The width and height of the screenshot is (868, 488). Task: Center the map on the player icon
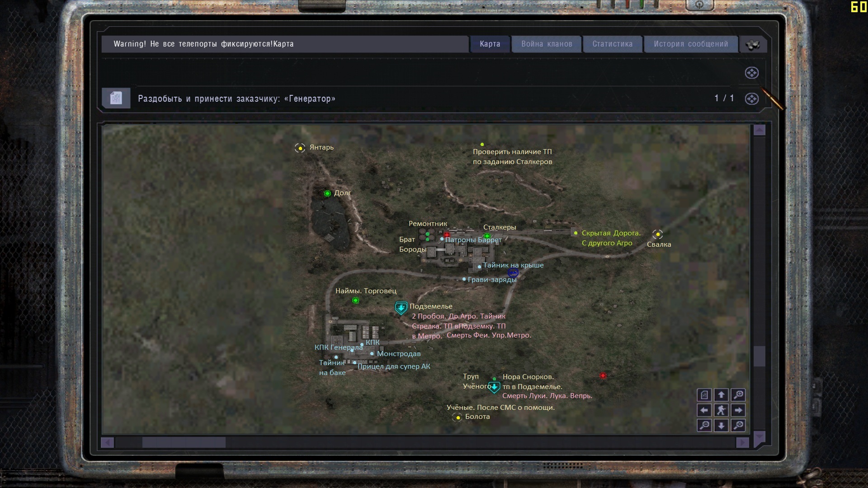click(x=721, y=410)
